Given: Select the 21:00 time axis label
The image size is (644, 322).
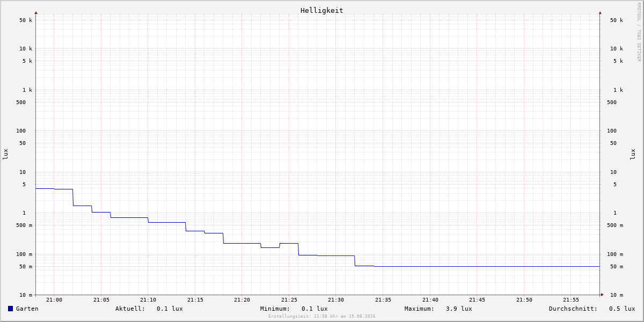Looking at the screenshot, I should click(54, 300).
